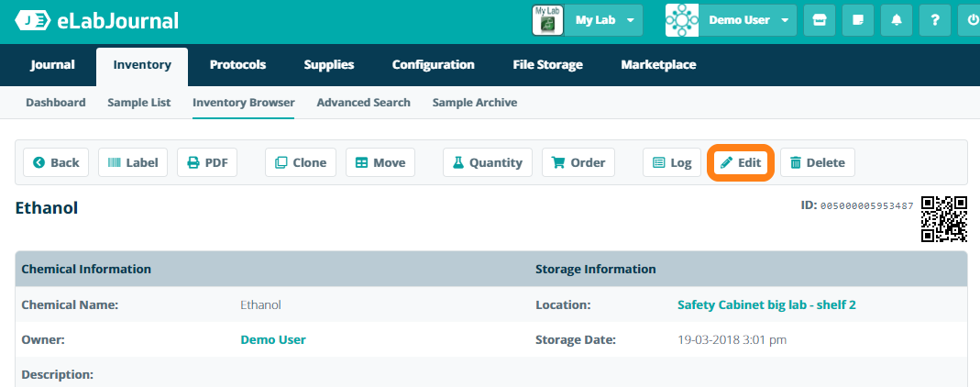Switch to the Protocols tab
The height and width of the screenshot is (387, 980).
click(237, 65)
